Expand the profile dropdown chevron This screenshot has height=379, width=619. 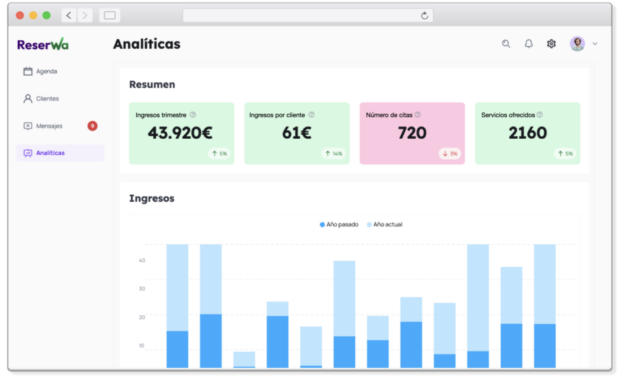coord(595,44)
